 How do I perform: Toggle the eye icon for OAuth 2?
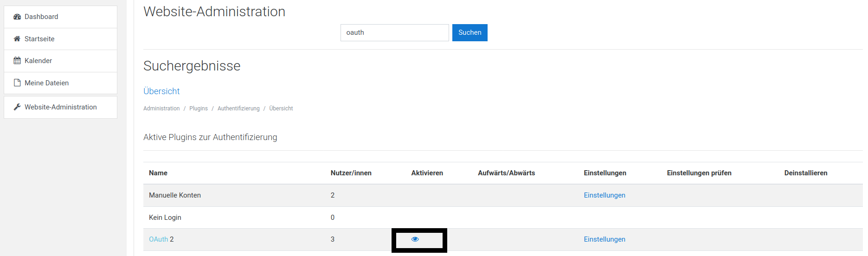[x=415, y=239]
